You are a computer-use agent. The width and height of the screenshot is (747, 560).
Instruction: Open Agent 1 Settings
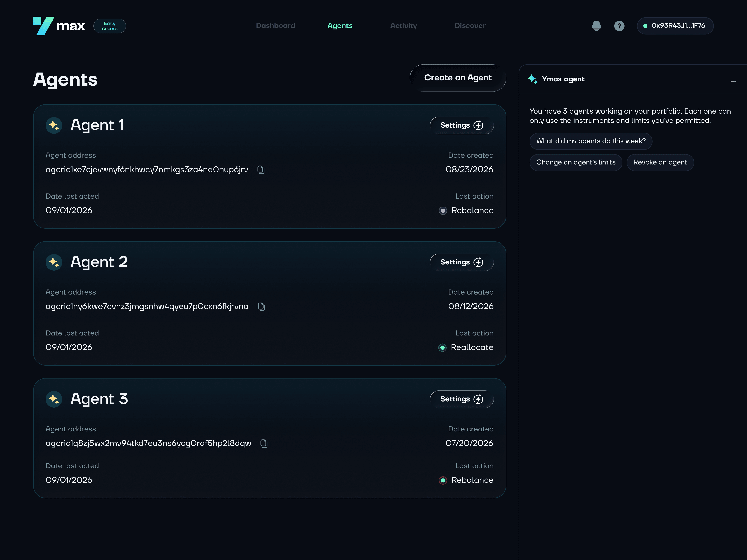[x=462, y=125]
